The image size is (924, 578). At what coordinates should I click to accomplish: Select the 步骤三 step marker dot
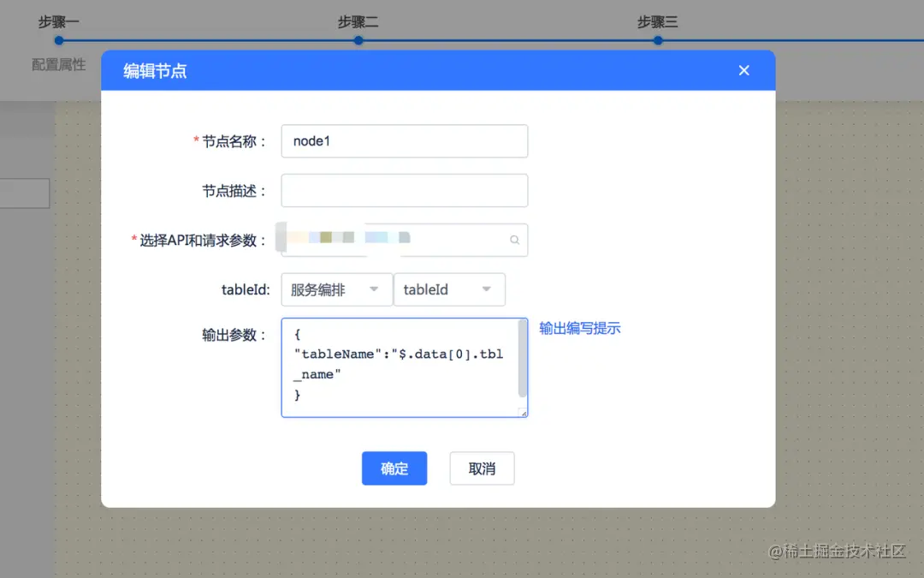(658, 41)
